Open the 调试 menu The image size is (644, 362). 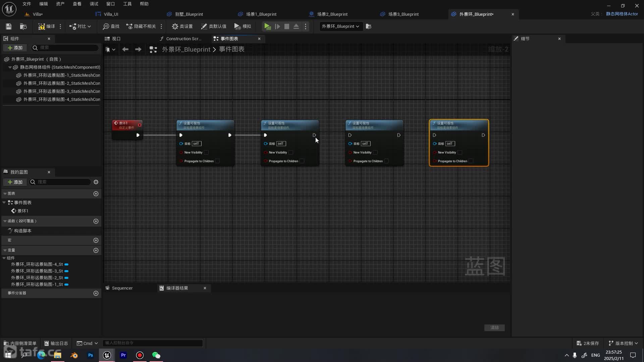coord(94,4)
